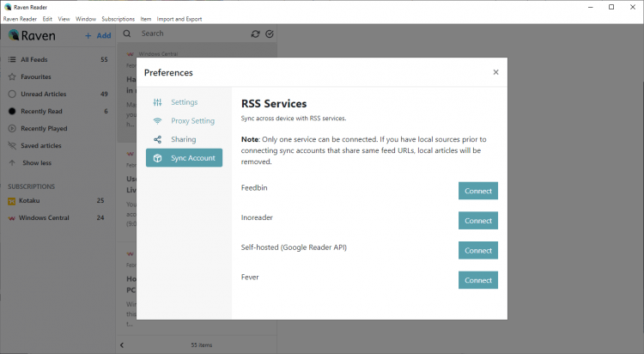Switch to Settings tab in Preferences

184,102
